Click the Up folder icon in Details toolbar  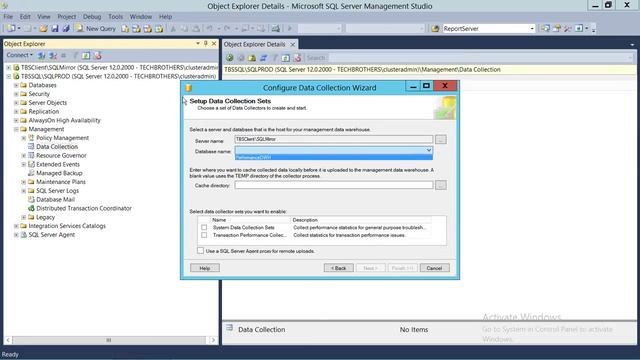[252, 58]
